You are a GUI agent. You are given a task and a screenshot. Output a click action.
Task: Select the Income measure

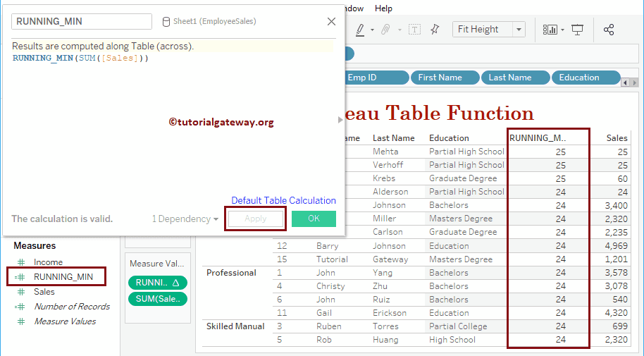tap(48, 262)
